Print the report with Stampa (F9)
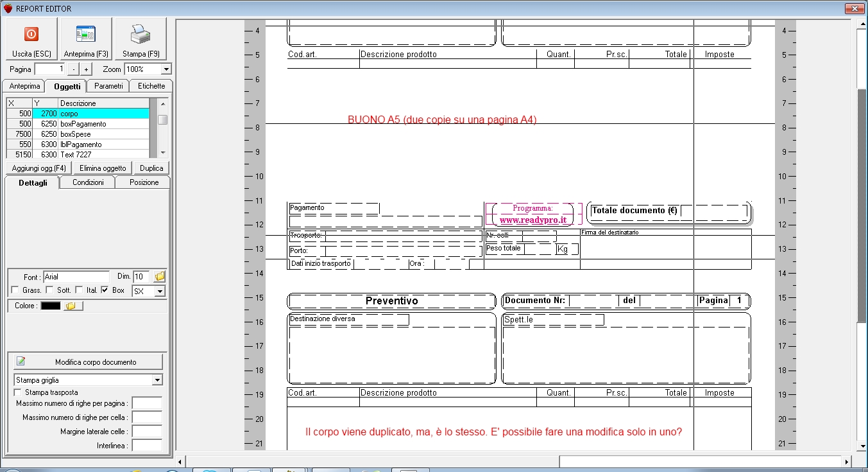 click(140, 39)
